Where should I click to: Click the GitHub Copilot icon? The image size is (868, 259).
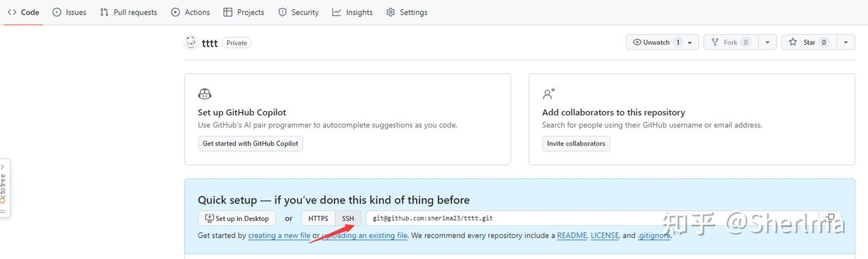204,94
